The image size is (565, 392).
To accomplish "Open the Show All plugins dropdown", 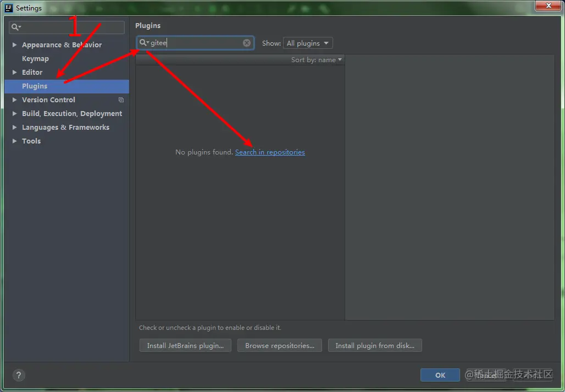I will point(308,43).
